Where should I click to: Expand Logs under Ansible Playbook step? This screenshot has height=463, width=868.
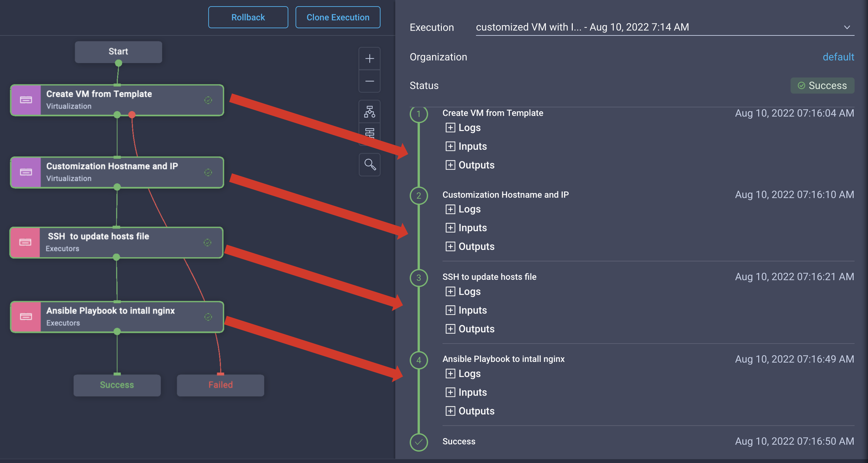(x=450, y=373)
